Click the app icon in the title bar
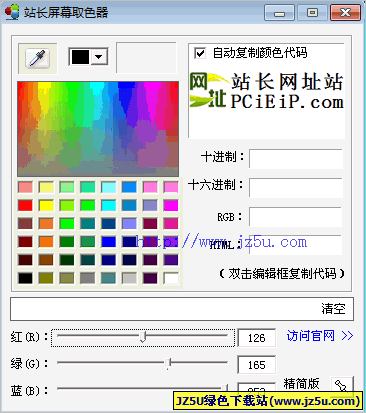This screenshot has width=366, height=413. (12, 12)
